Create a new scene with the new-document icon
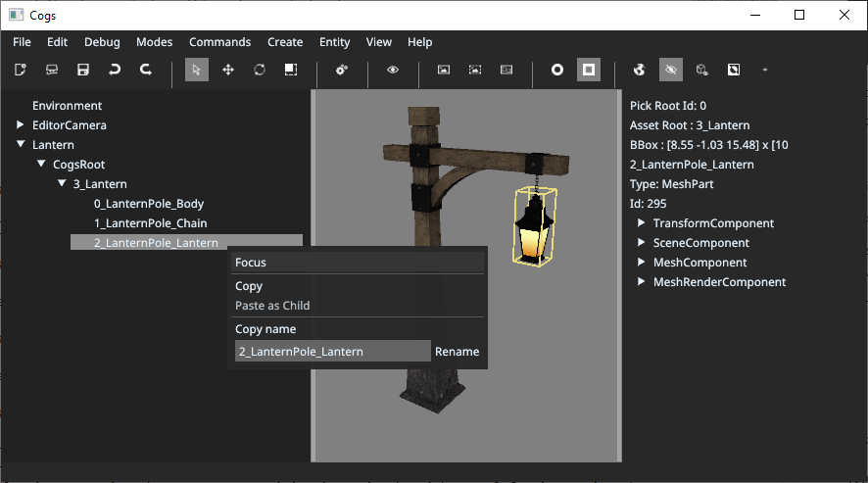Image resolution: width=868 pixels, height=483 pixels. click(21, 70)
